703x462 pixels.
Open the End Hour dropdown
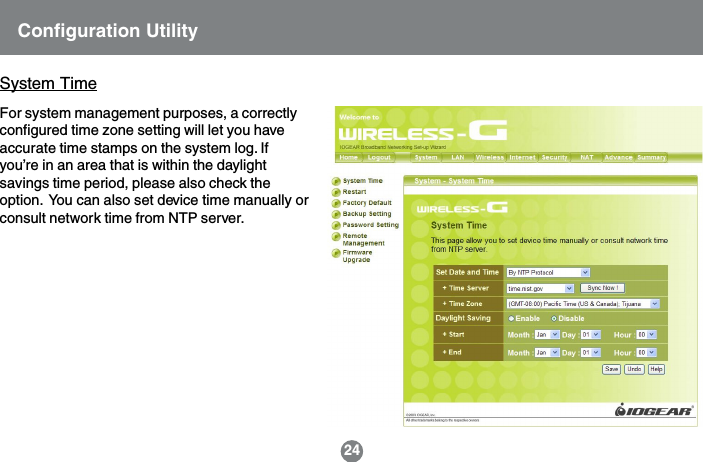pos(647,353)
